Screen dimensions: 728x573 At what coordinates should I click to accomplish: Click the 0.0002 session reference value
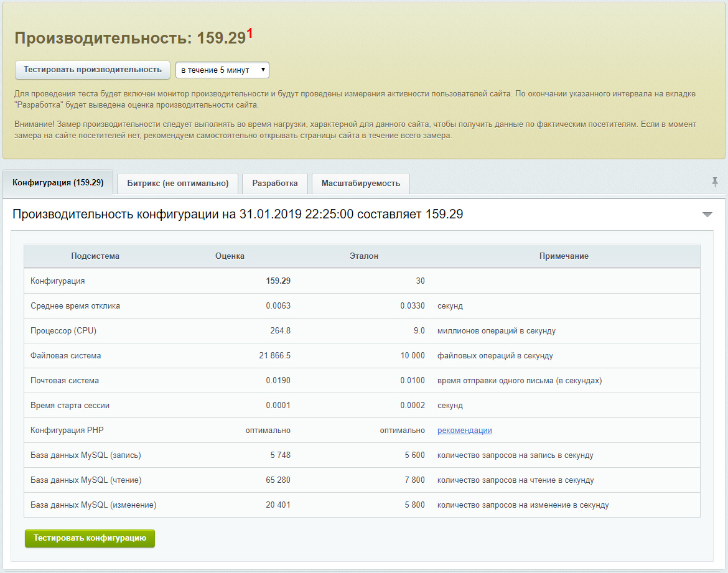point(413,406)
